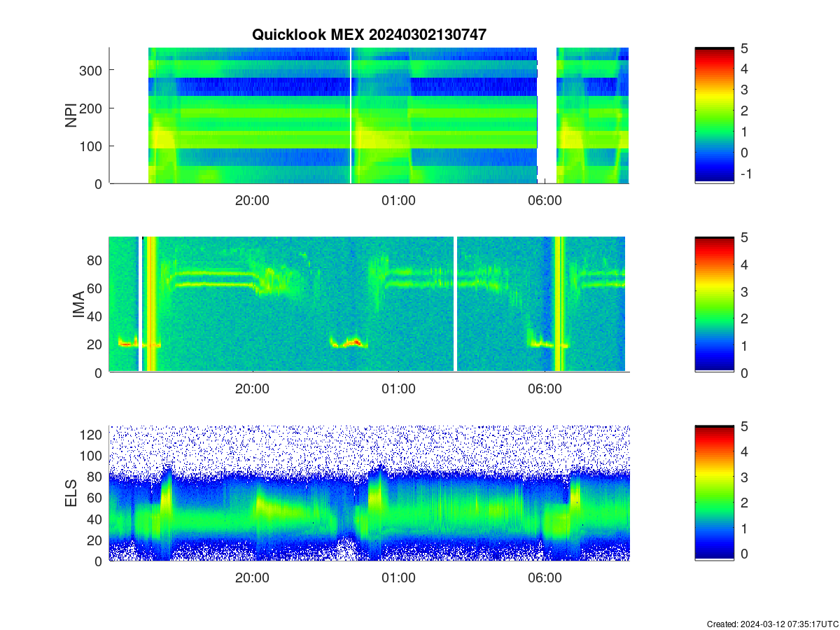The height and width of the screenshot is (630, 840).
Task: Click the Created 2024-03-12 07:35:17UTC timestamp
Action: [x=772, y=624]
